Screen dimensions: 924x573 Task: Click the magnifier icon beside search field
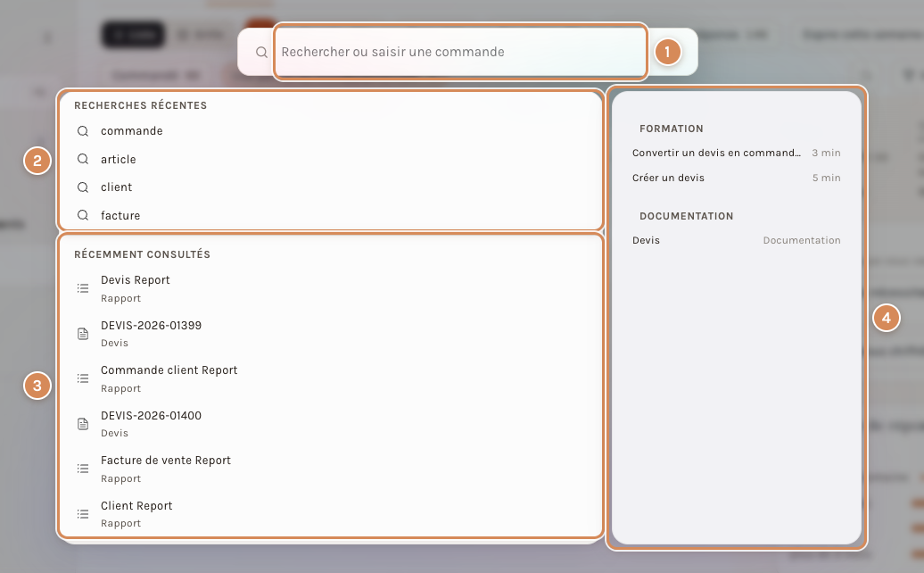pos(261,53)
